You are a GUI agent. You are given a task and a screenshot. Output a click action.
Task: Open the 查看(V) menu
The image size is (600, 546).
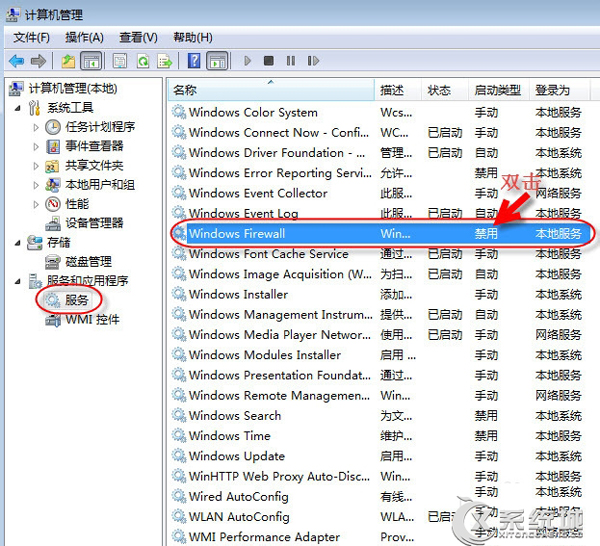click(x=139, y=37)
